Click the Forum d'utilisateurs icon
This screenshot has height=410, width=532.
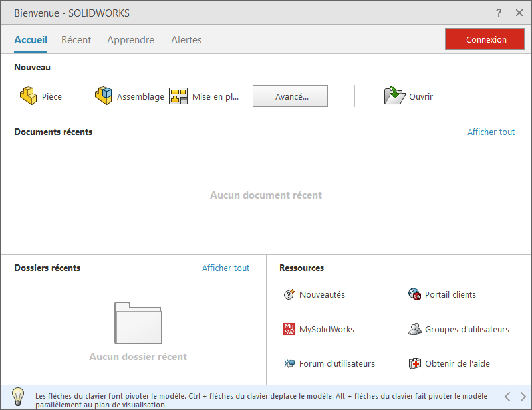tap(289, 363)
